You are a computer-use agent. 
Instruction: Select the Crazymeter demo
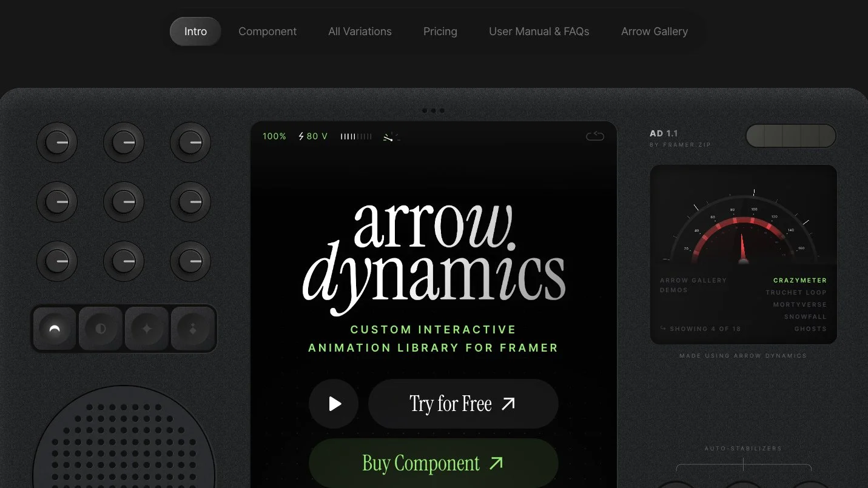pyautogui.click(x=800, y=281)
